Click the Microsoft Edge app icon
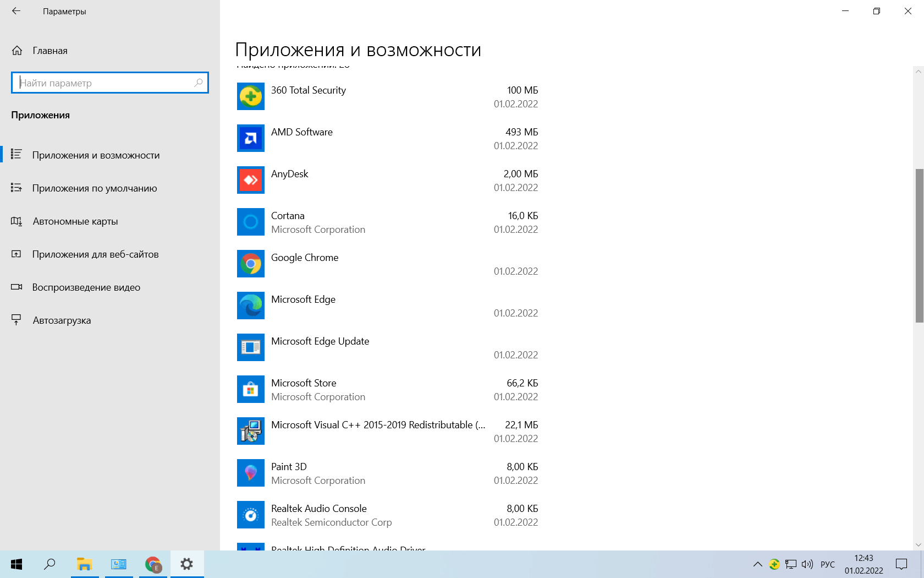924x578 pixels. (251, 306)
